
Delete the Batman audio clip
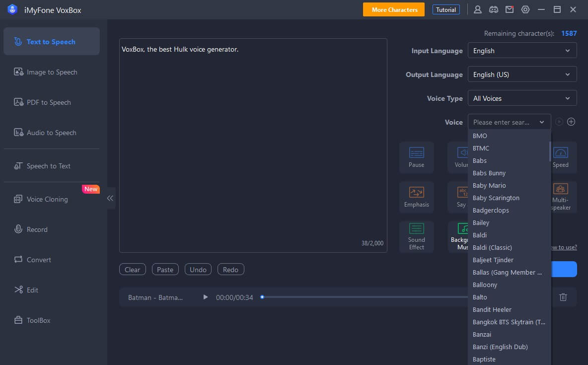(x=563, y=297)
